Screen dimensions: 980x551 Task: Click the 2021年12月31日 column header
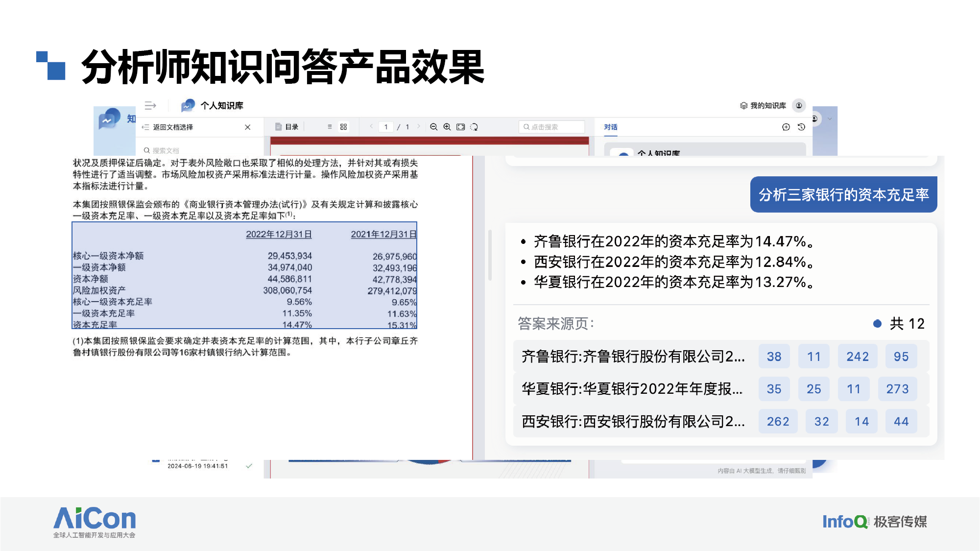383,235
